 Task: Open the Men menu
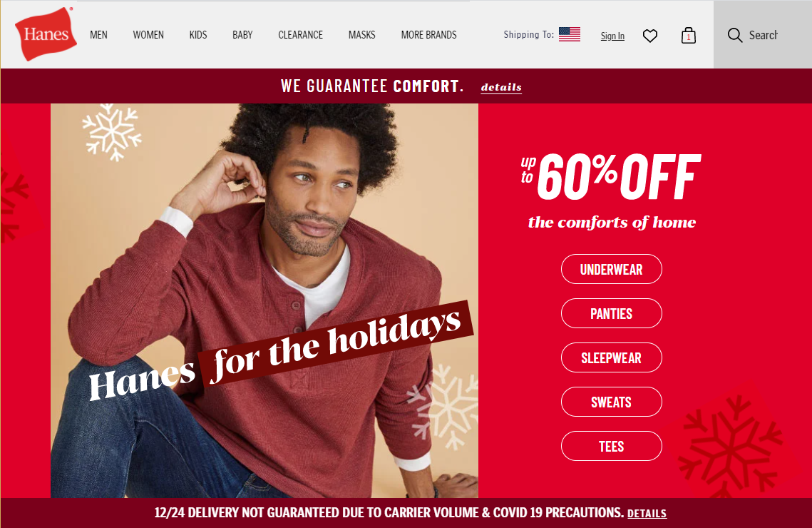pyautogui.click(x=98, y=35)
